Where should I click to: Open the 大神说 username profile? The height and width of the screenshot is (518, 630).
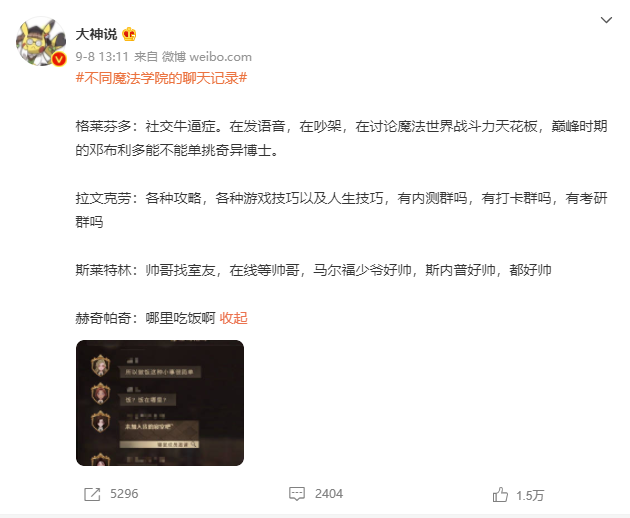pyautogui.click(x=96, y=34)
